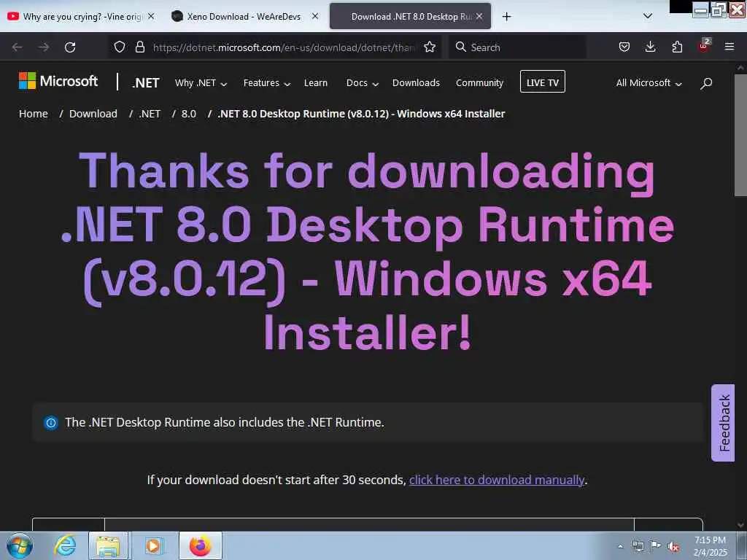
Task: Bookmark this page with star icon
Action: coord(430,47)
